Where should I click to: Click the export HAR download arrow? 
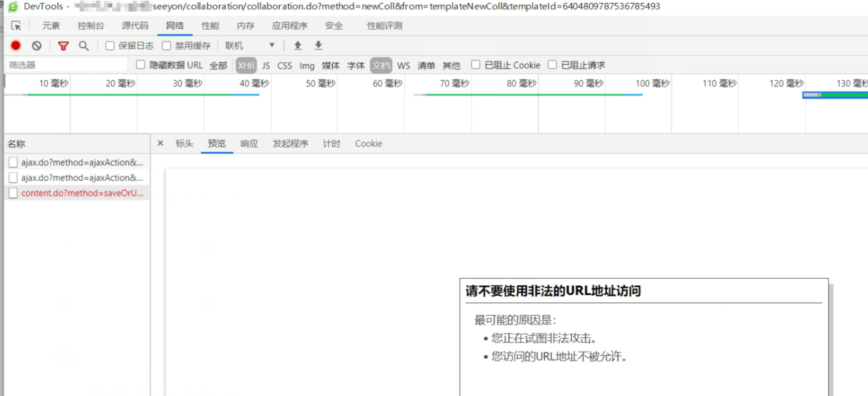coord(318,45)
